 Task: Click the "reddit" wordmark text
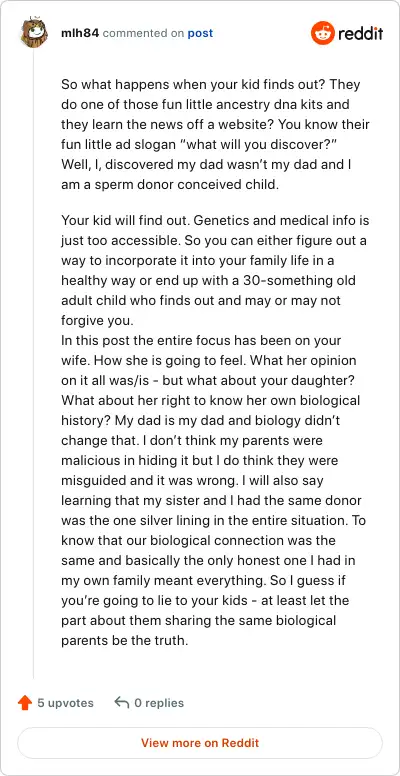360,33
